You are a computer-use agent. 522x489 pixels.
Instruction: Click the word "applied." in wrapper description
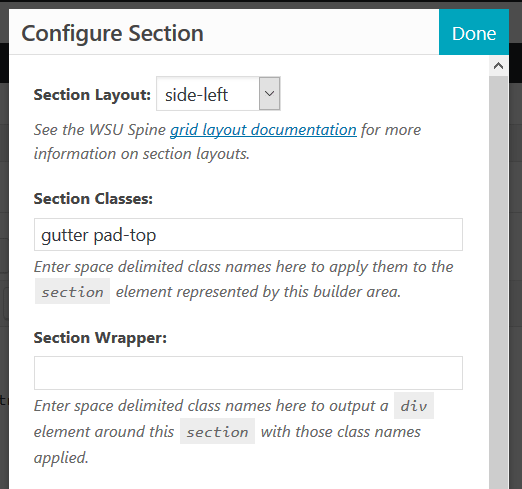pyautogui.click(x=61, y=458)
